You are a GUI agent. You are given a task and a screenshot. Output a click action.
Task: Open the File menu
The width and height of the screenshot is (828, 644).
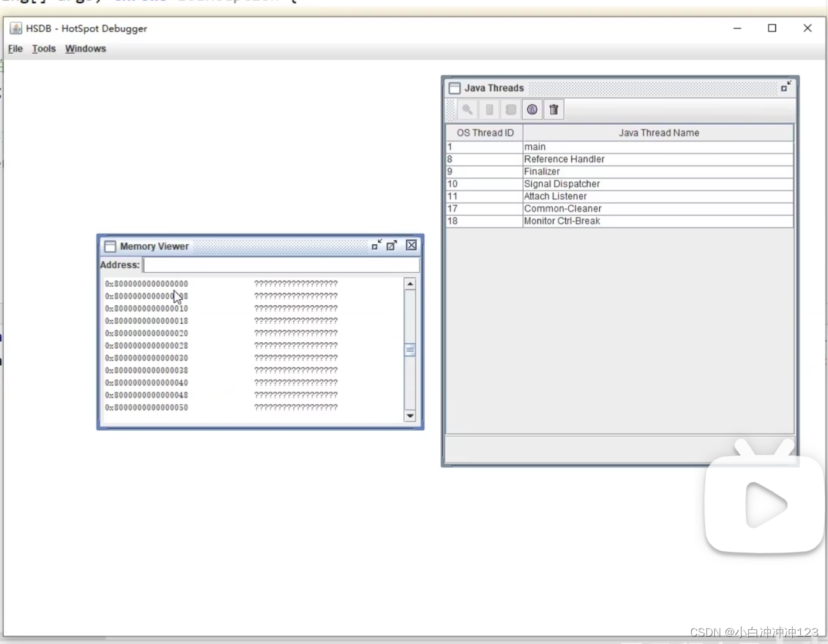click(15, 49)
